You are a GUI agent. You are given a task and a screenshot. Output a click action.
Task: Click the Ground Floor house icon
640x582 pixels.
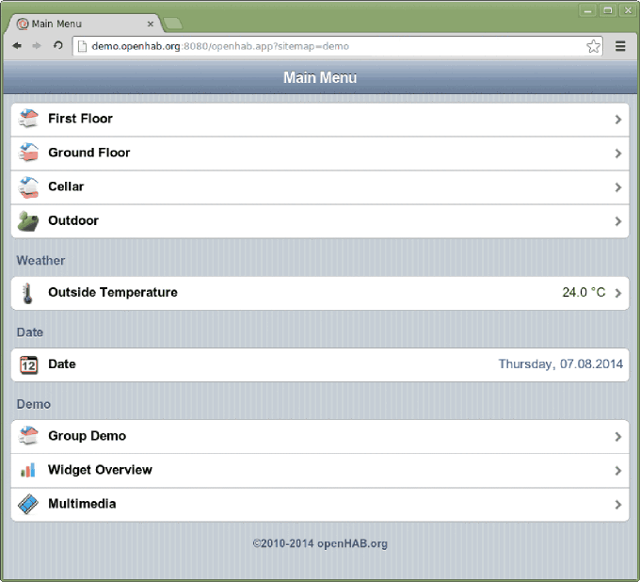28,152
